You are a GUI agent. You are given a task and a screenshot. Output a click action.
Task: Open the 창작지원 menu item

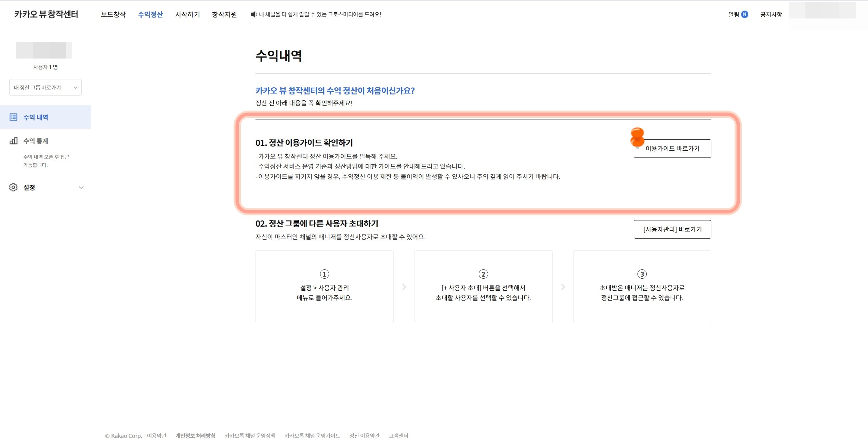(224, 14)
